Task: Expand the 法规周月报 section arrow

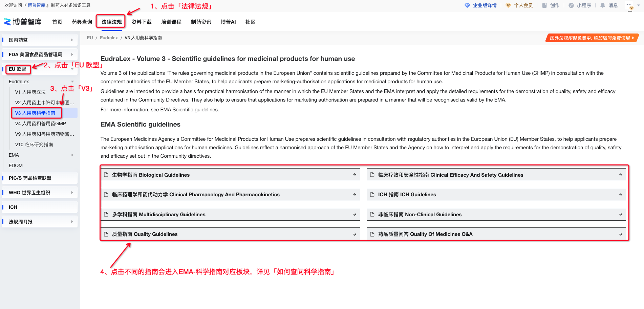Action: click(72, 222)
